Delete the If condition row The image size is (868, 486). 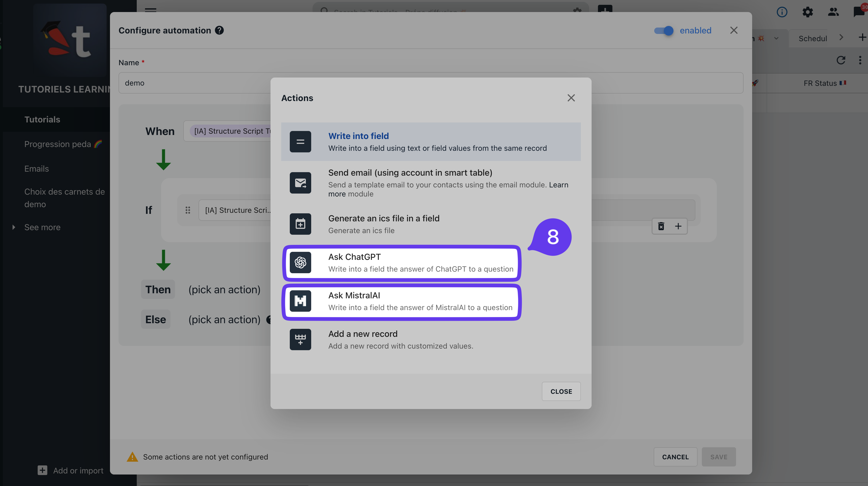point(661,226)
